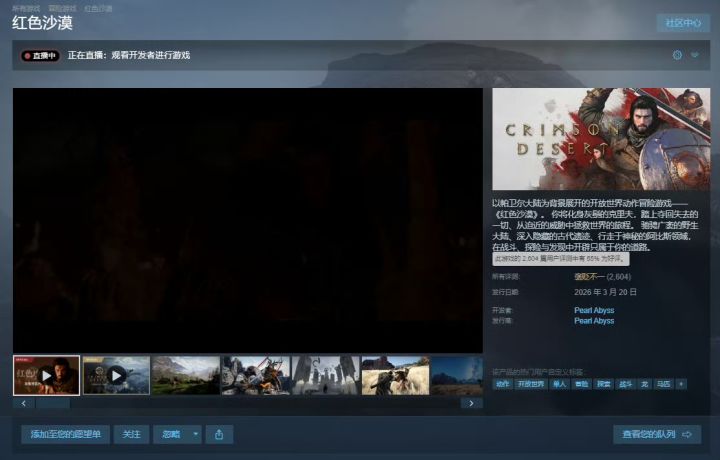Click the share icon button
Viewport: 720px width, 460px height.
pyautogui.click(x=219, y=434)
